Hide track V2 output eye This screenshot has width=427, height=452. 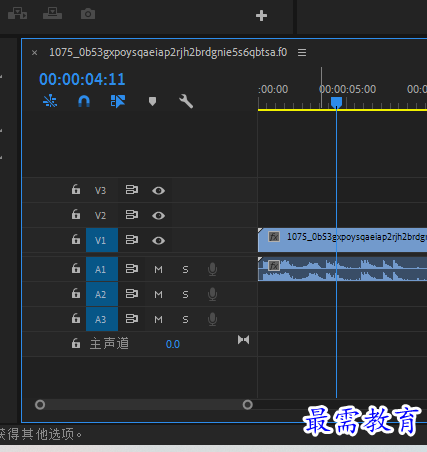(158, 215)
